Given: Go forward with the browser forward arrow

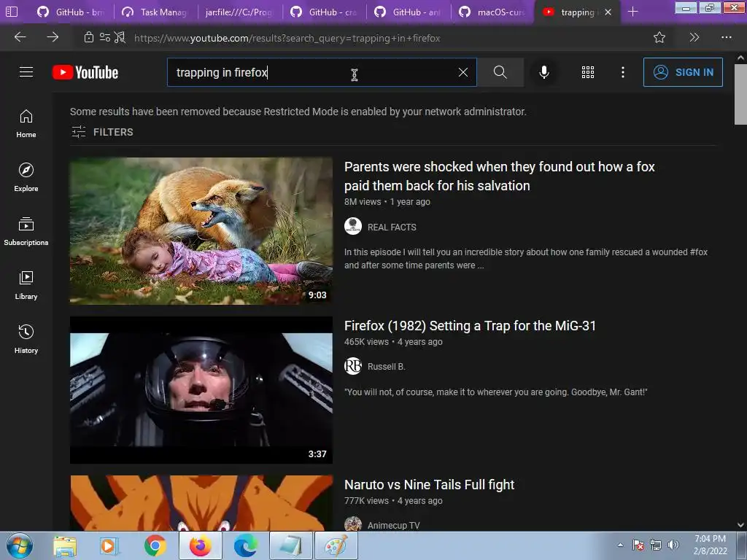Looking at the screenshot, I should 53,37.
